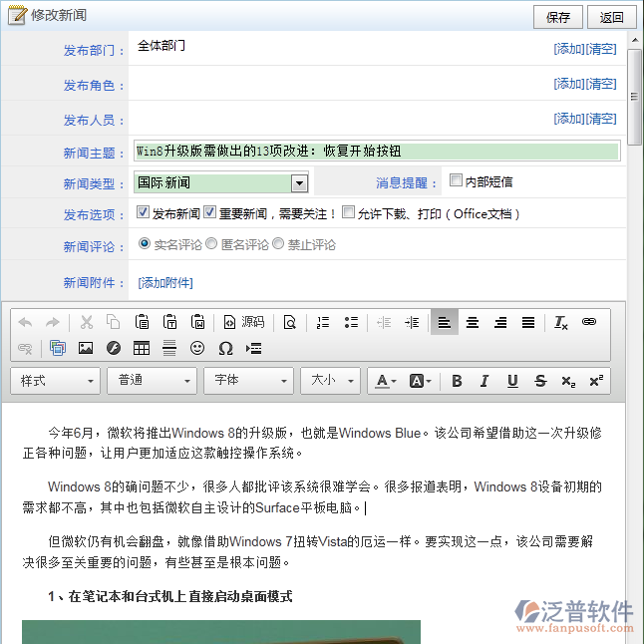Screen dimensions: 644x644
Task: Center align the paragraph text
Action: [x=473, y=322]
